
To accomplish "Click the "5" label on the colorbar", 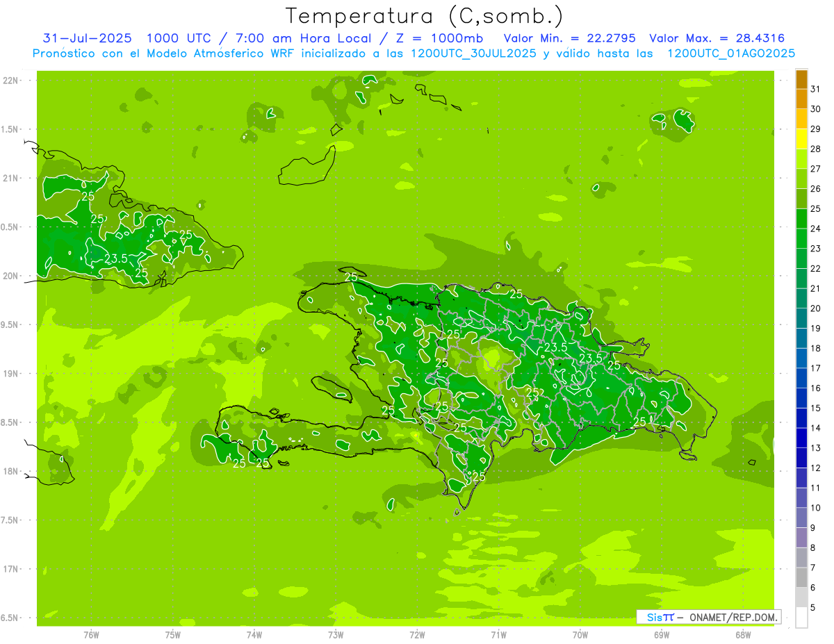I will click(813, 608).
